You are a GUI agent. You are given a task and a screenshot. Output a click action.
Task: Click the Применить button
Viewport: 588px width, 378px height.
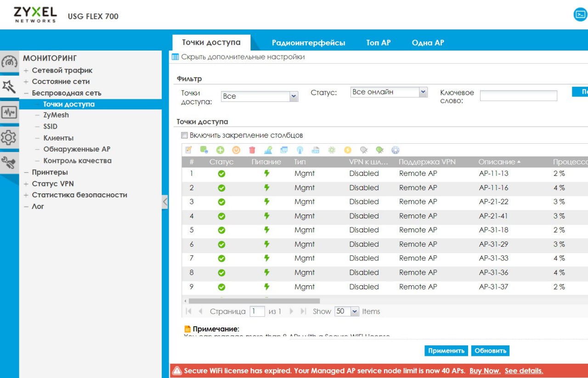[446, 350]
